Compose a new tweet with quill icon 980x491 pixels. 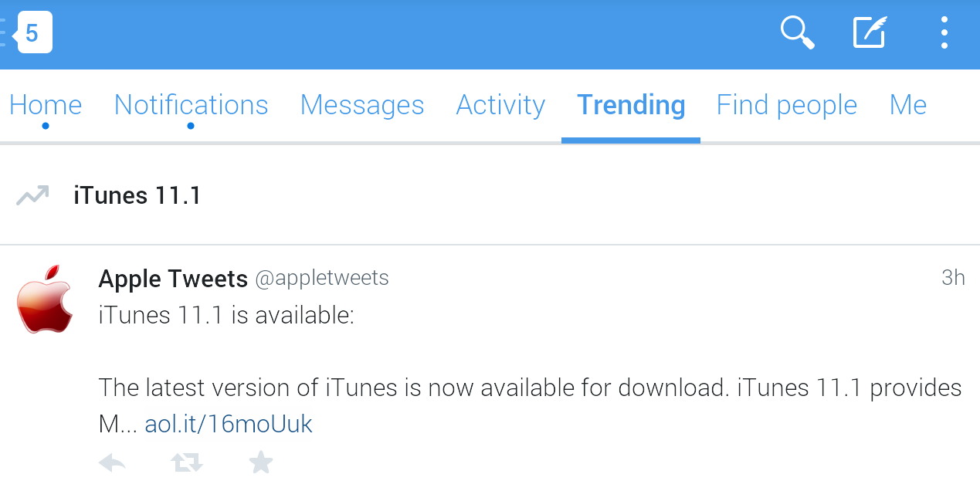coord(870,33)
